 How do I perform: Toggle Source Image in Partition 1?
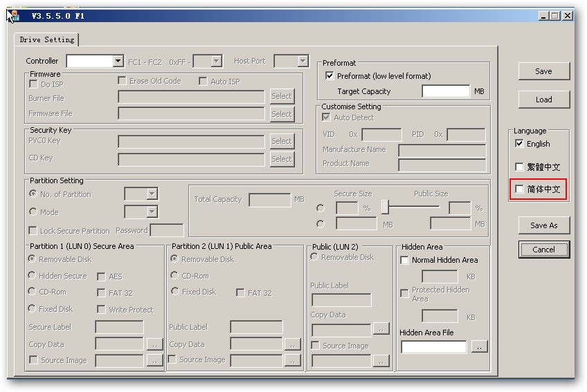34,360
